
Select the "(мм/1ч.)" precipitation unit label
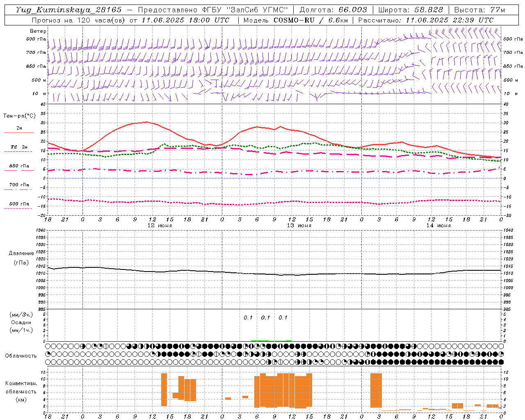[21, 330]
